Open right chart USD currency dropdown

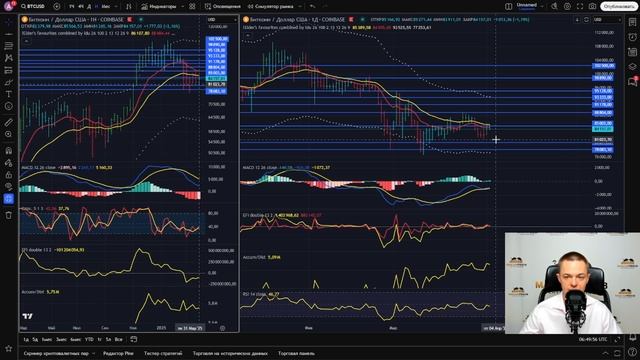point(608,20)
